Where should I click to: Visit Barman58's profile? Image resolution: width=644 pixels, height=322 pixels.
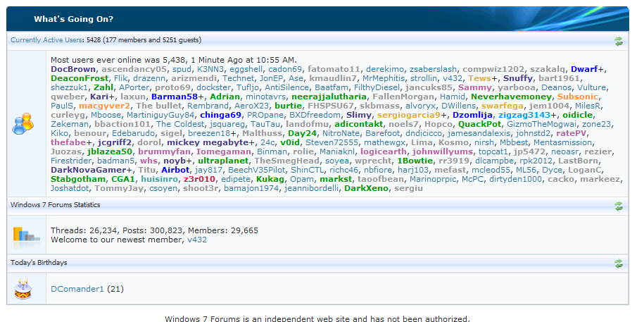click(x=175, y=97)
